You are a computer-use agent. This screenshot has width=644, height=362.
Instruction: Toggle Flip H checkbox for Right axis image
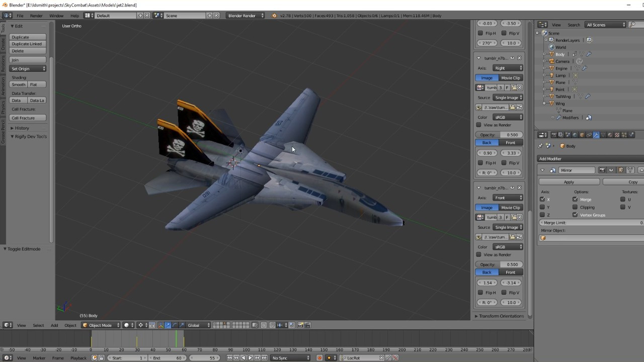pos(480,163)
